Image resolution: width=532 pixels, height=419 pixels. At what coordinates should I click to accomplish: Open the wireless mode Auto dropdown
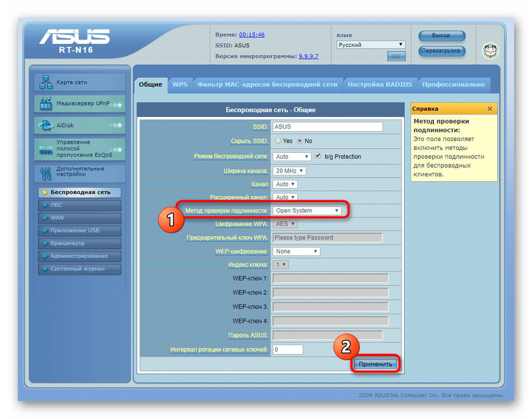coord(292,157)
